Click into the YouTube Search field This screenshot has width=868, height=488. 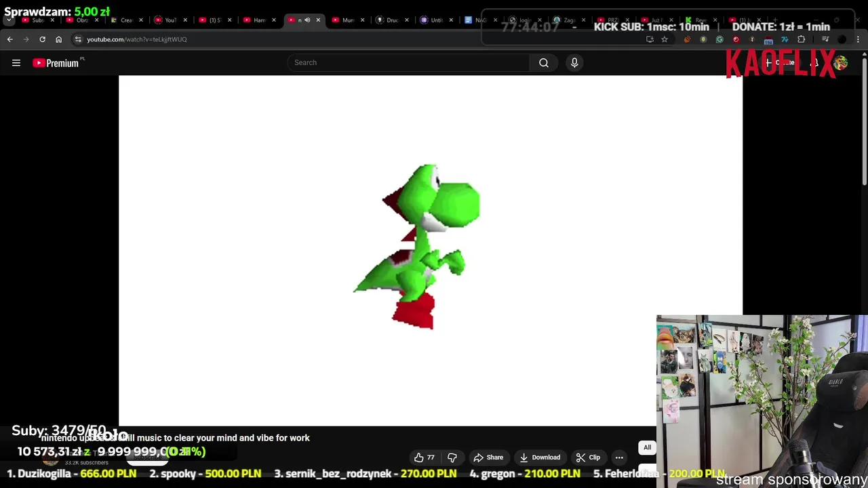(408, 62)
